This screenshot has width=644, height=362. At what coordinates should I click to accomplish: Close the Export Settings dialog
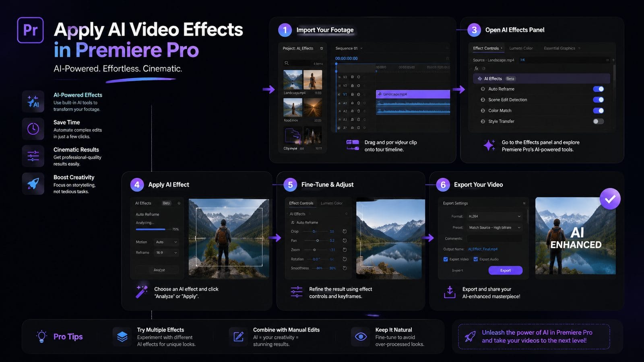[524, 203]
